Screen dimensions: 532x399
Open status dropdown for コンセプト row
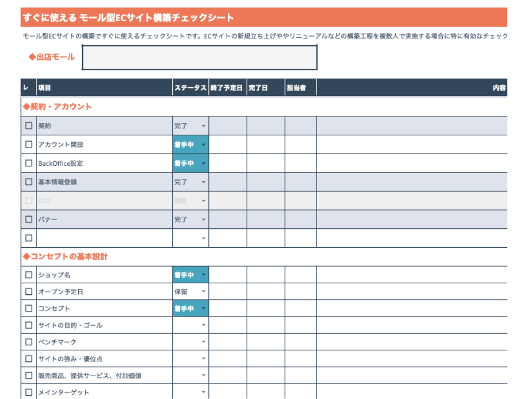(x=203, y=309)
